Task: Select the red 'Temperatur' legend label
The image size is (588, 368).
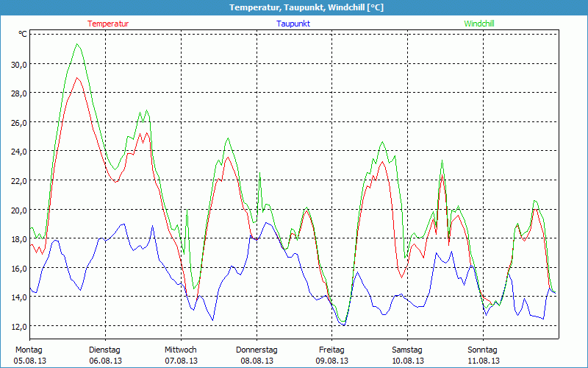Action: click(108, 24)
